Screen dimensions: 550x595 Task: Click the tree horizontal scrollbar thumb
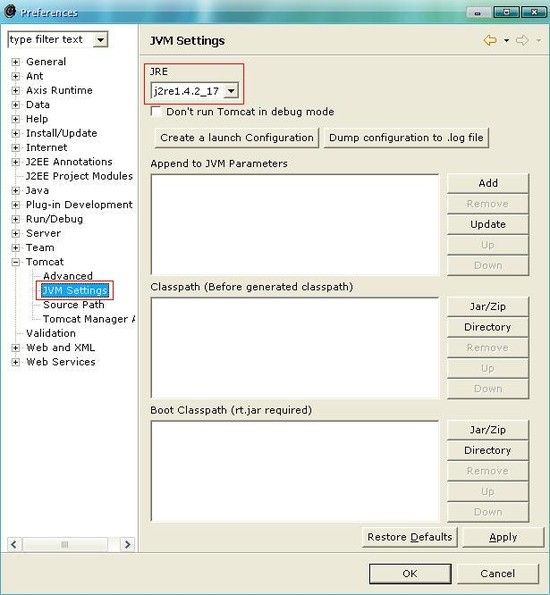65,545
